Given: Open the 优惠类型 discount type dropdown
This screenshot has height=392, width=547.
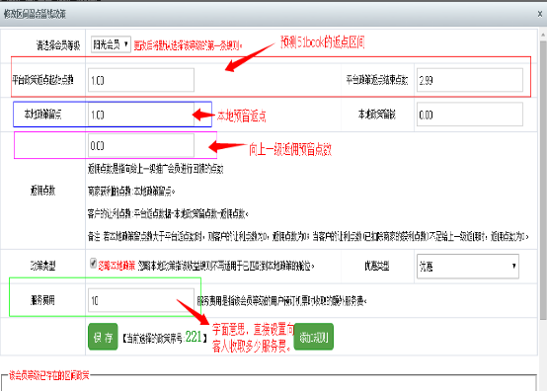Looking at the screenshot, I should pos(467,267).
